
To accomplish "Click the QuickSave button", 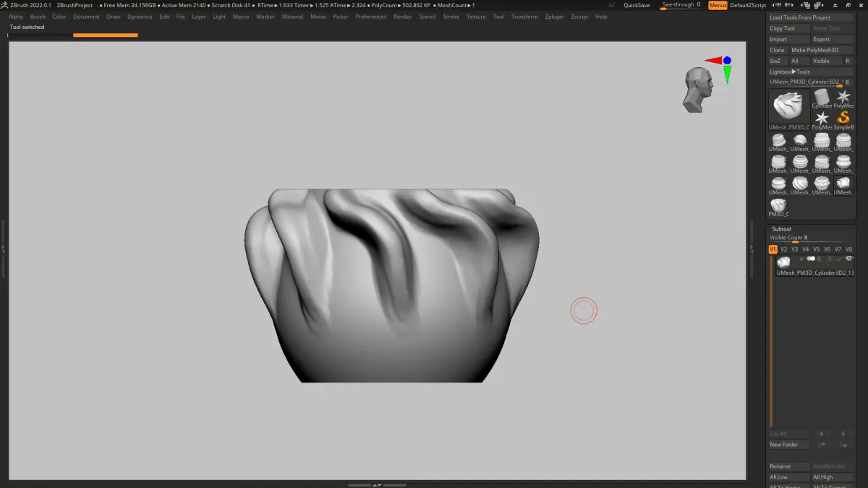I will (637, 5).
